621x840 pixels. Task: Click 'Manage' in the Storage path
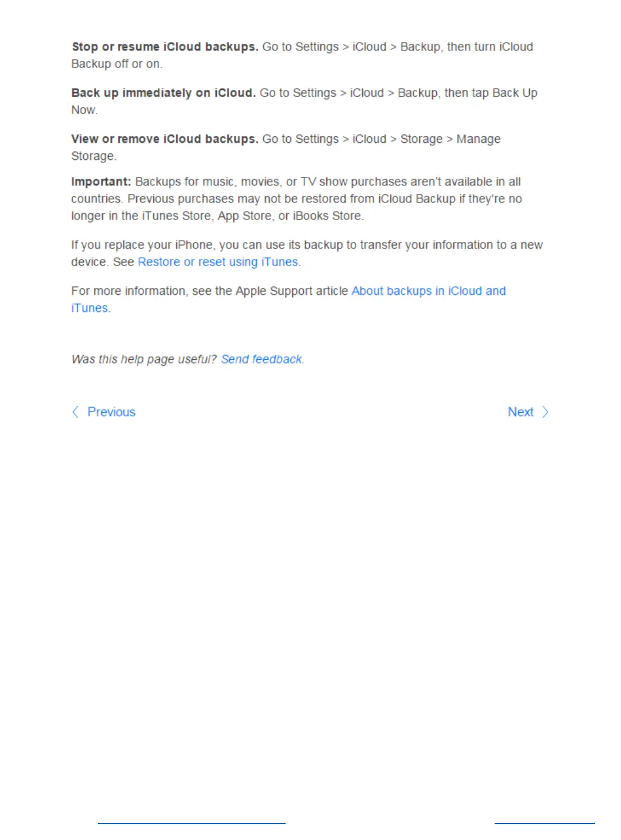click(x=479, y=139)
